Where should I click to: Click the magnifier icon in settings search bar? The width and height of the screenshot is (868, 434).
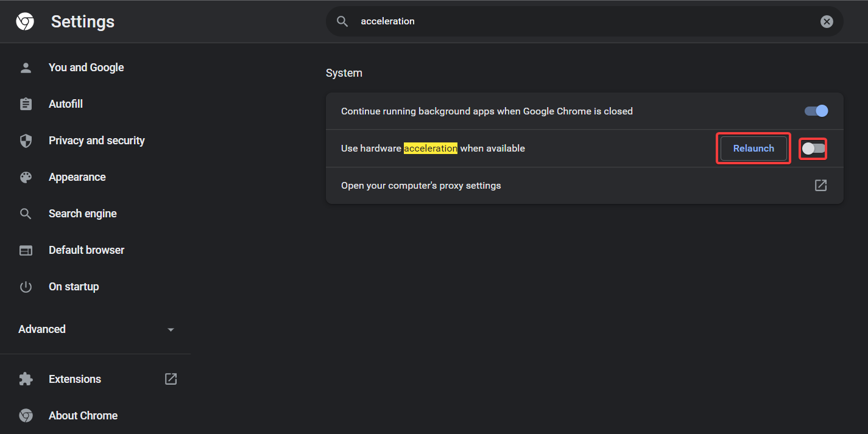tap(342, 22)
